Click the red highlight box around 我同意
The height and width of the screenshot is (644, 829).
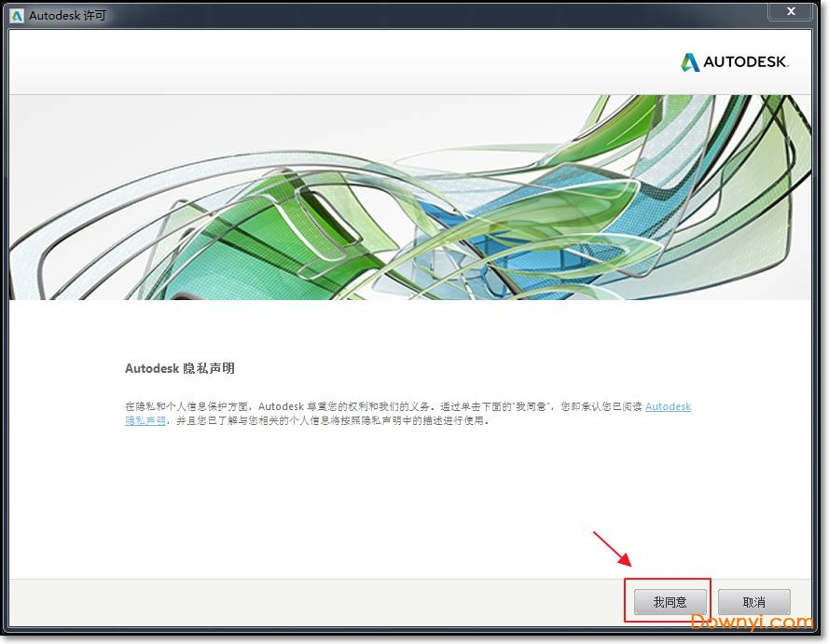pos(668,581)
